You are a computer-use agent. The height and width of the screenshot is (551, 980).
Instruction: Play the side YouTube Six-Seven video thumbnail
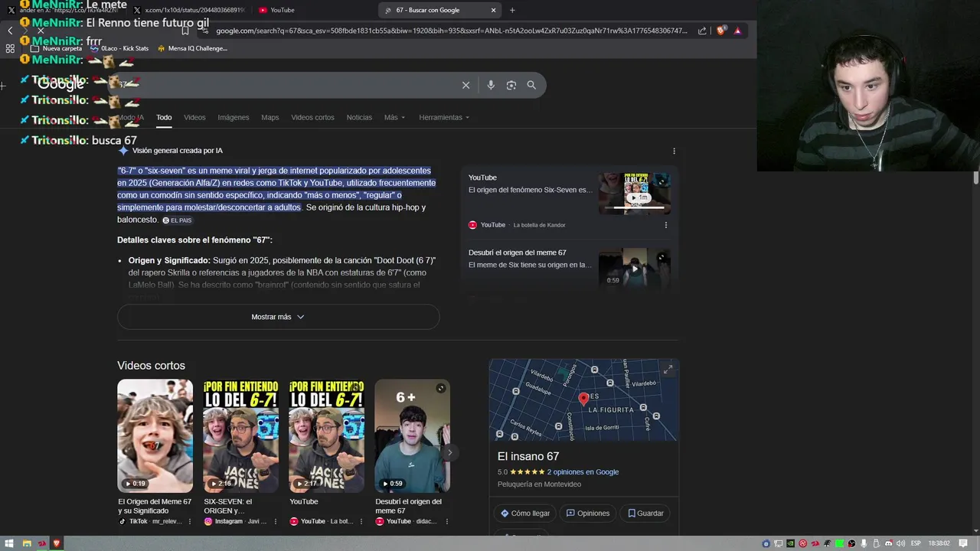pos(635,194)
